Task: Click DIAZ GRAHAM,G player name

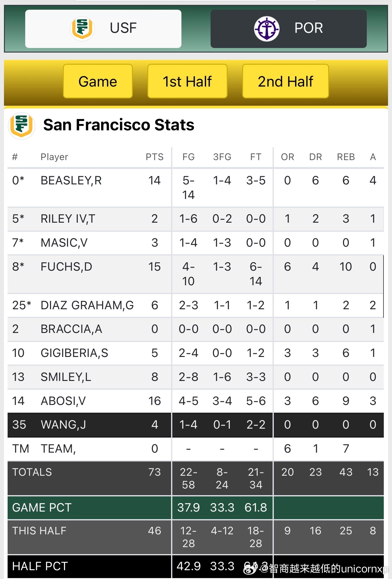Action: [87, 305]
